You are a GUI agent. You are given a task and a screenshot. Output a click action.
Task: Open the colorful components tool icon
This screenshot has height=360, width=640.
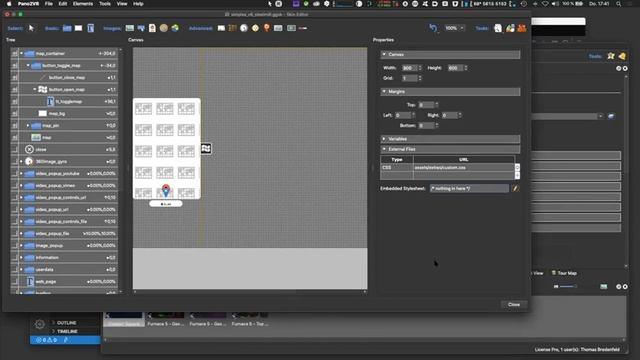tap(510, 28)
